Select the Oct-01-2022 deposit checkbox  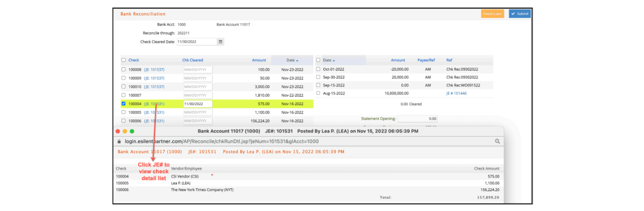(x=318, y=69)
